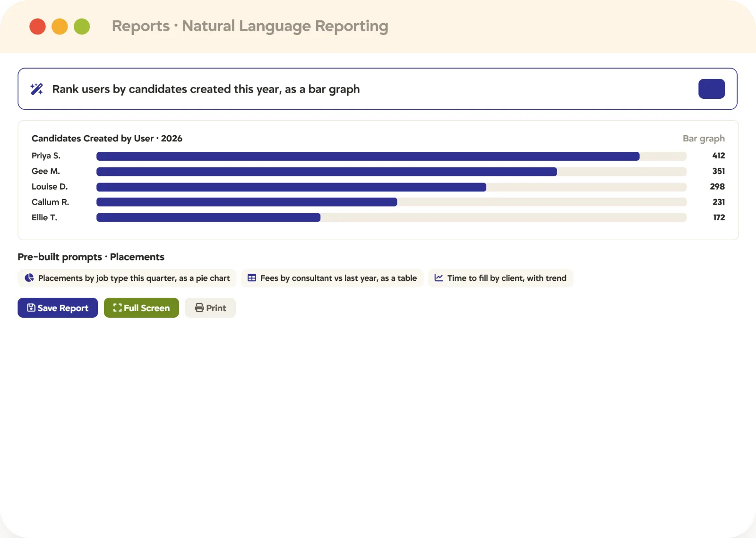Click the printer icon

[199, 308]
